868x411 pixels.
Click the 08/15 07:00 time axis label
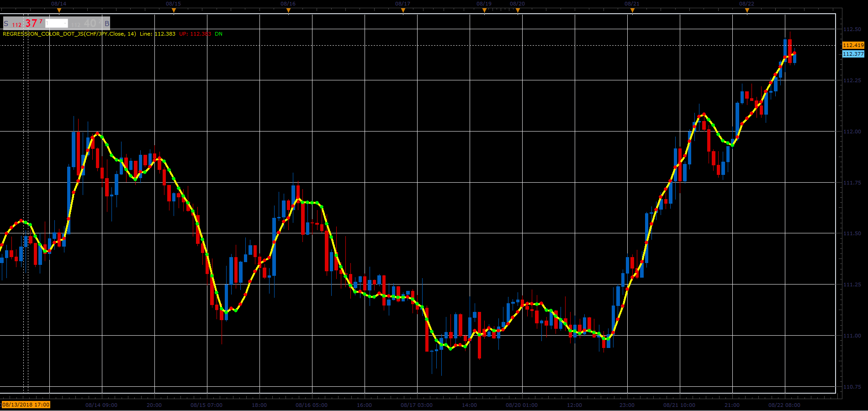click(x=206, y=405)
